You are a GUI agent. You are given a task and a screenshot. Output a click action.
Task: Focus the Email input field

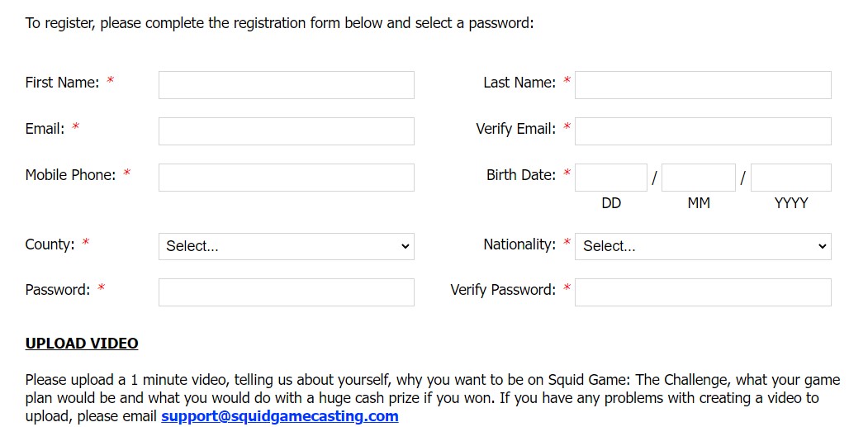click(286, 131)
